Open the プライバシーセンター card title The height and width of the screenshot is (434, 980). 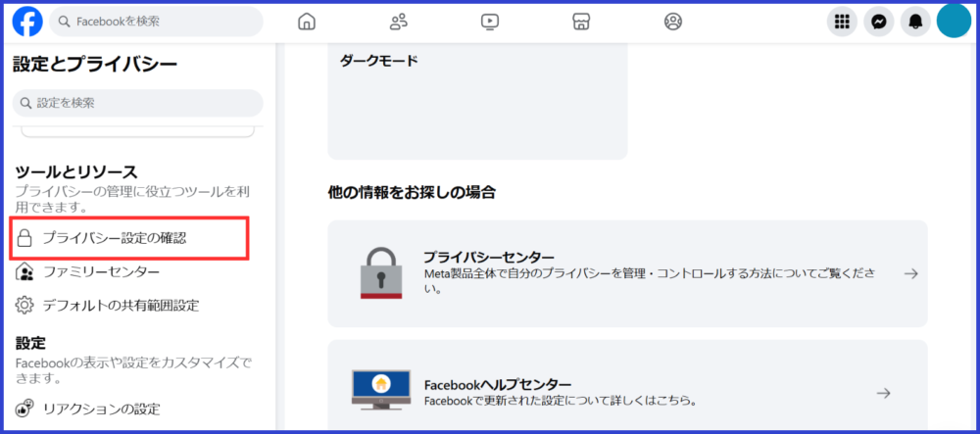pyautogui.click(x=489, y=258)
